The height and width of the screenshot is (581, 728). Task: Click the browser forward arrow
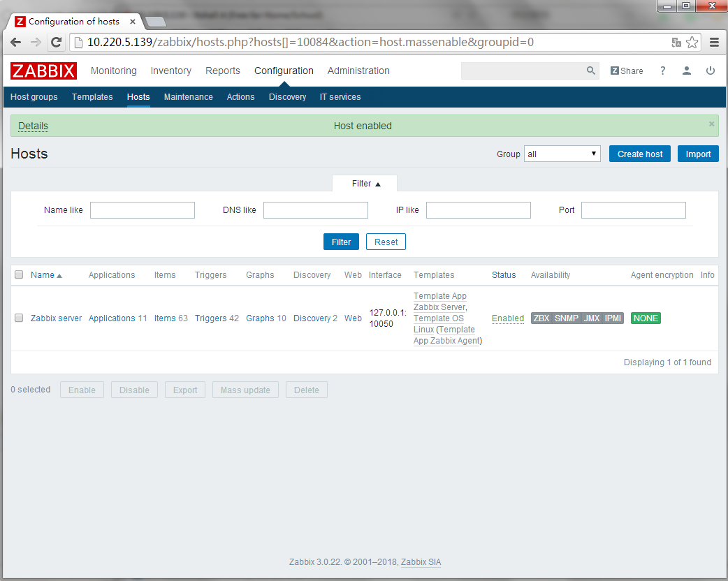point(36,42)
